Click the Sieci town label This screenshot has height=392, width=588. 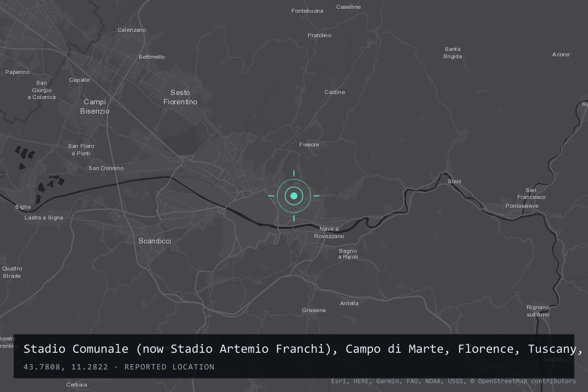point(454,181)
